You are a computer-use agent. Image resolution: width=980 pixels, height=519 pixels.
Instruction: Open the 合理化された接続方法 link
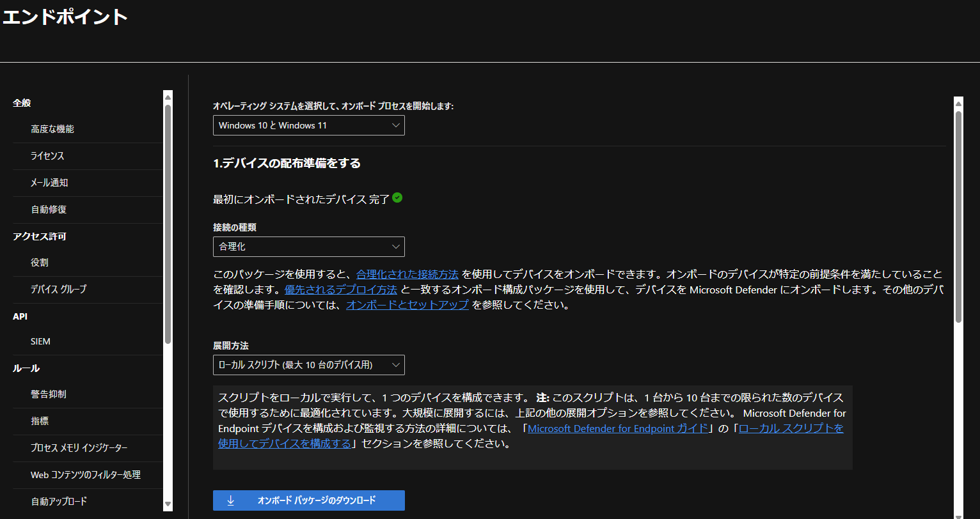407,274
